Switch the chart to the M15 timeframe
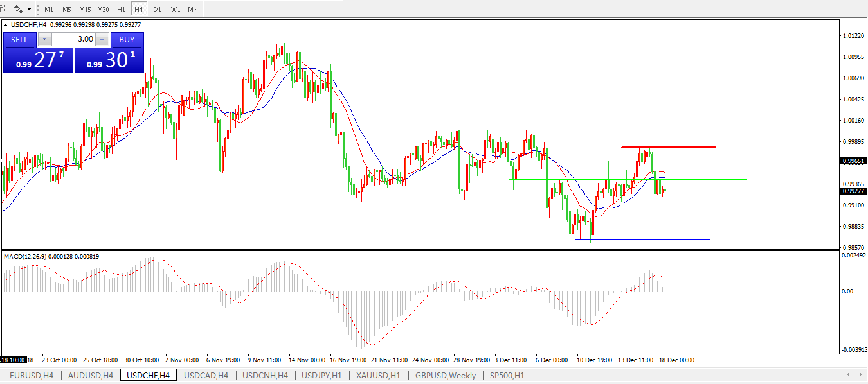Image resolution: width=868 pixels, height=384 pixels. 84,10
